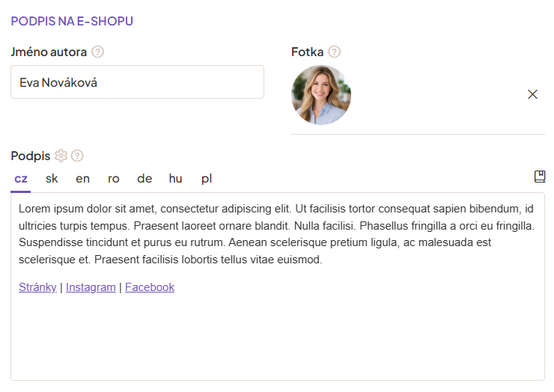Click inside the Lorem ipsum signature text
Screen dimensions: 554x392
point(276,233)
